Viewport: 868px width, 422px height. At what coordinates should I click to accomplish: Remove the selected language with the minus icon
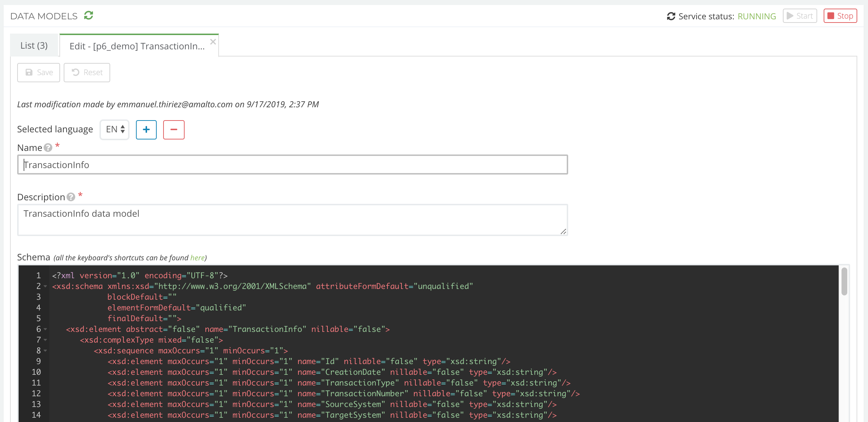174,129
